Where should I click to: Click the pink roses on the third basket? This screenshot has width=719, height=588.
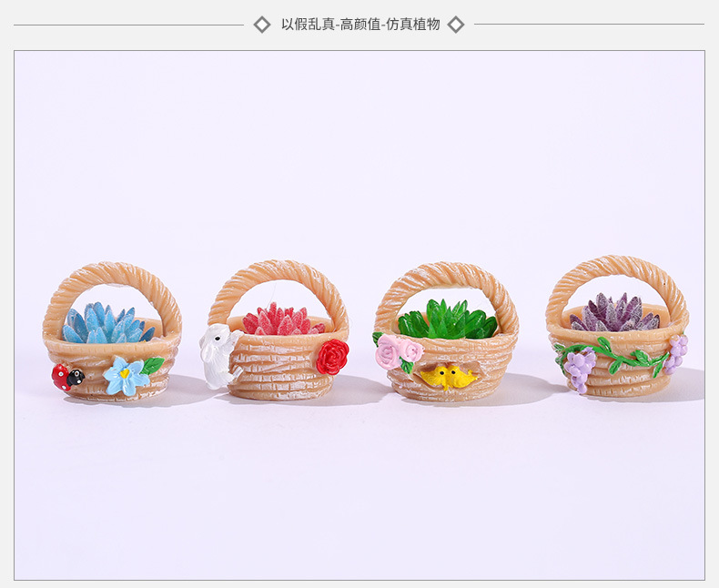coord(398,350)
